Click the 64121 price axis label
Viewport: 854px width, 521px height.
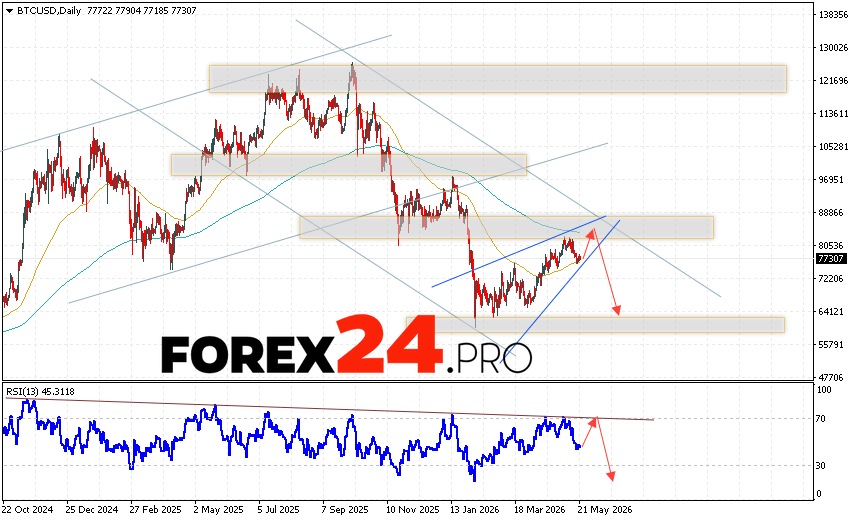tap(831, 311)
